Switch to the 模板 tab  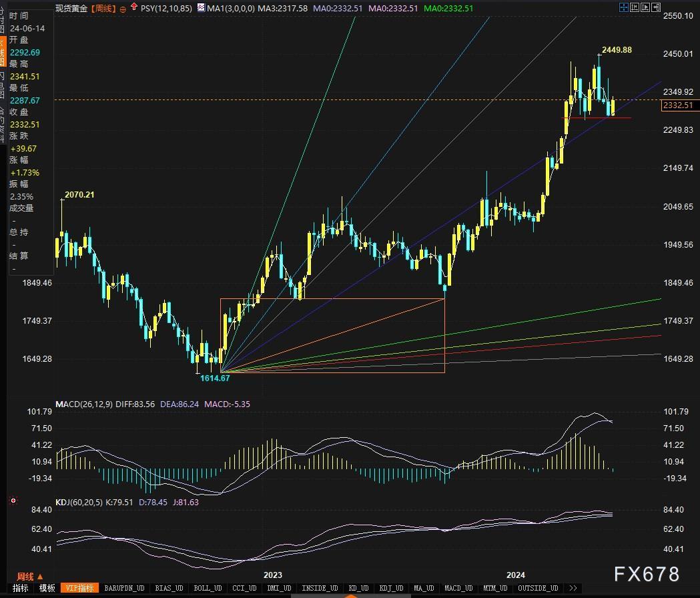pos(47,588)
